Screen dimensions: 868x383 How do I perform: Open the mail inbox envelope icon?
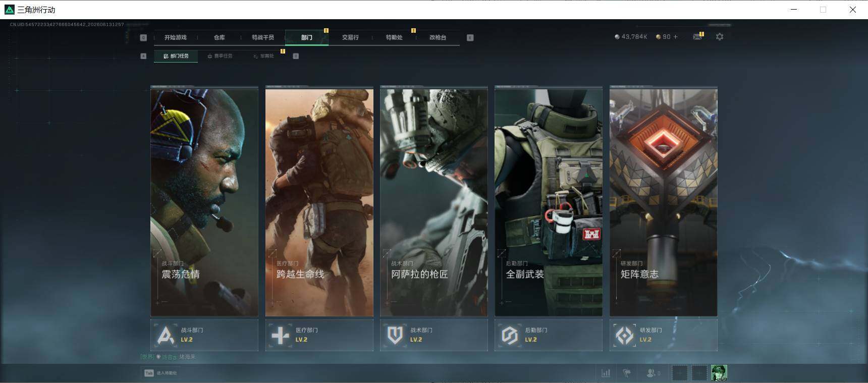point(697,37)
